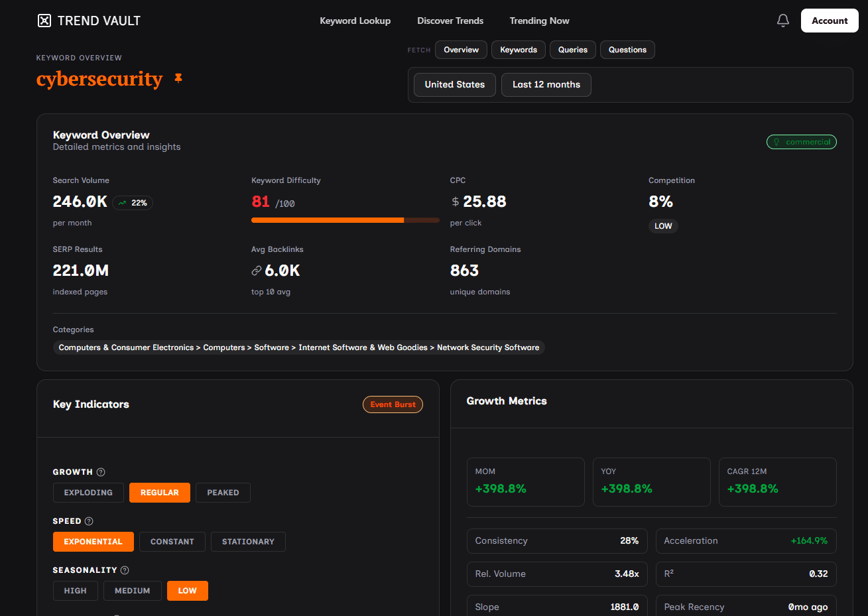Select the PEAKED growth option
The width and height of the screenshot is (868, 616).
(223, 493)
